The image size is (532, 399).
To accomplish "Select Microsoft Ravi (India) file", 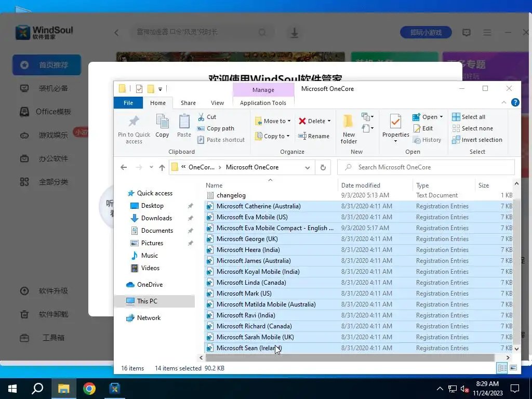I will (x=246, y=315).
